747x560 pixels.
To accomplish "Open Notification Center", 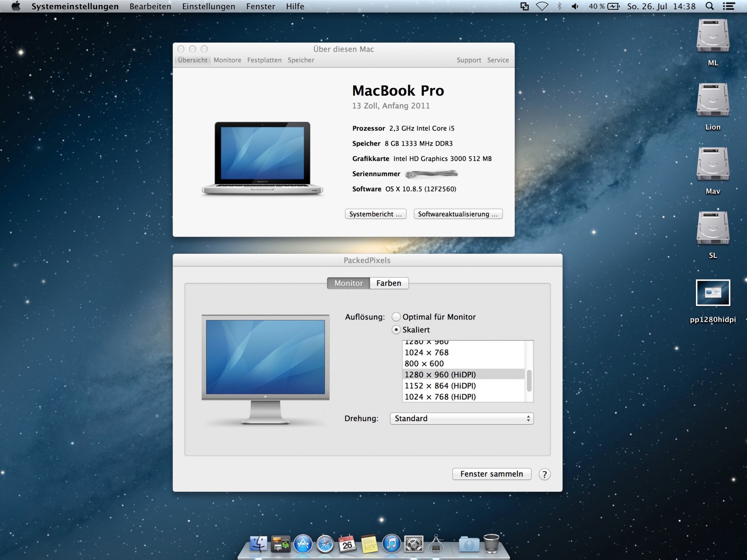I will coord(729,6).
